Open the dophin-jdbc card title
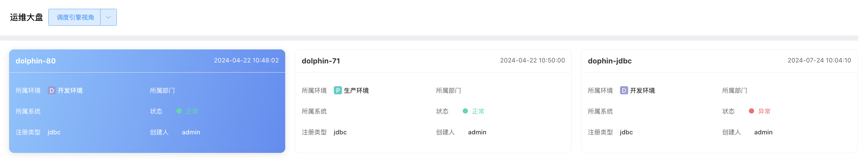The height and width of the screenshot is (162, 868). pyautogui.click(x=609, y=61)
